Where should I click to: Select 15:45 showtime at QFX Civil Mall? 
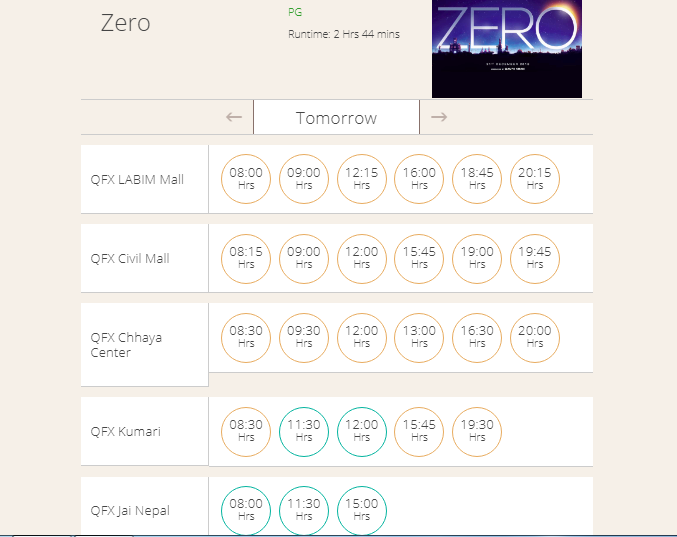click(419, 258)
